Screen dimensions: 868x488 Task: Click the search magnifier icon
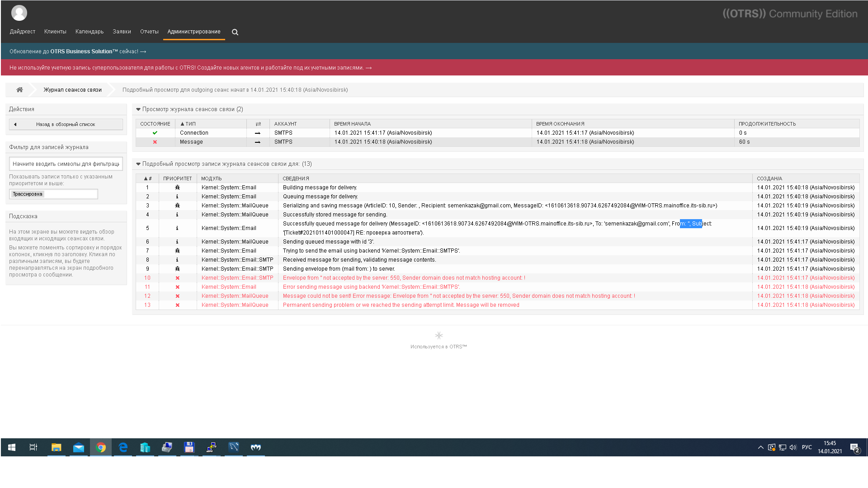click(x=235, y=32)
